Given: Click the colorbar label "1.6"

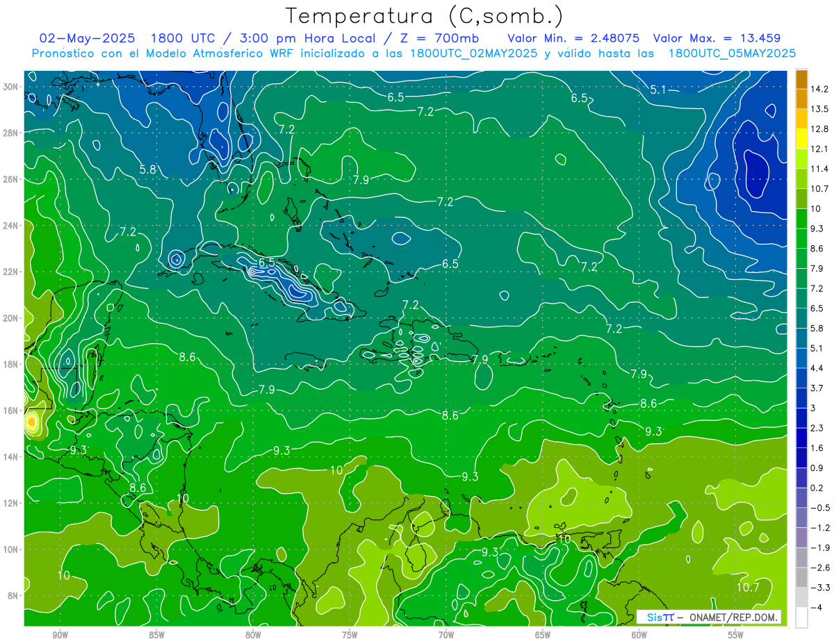Looking at the screenshot, I should click(817, 448).
